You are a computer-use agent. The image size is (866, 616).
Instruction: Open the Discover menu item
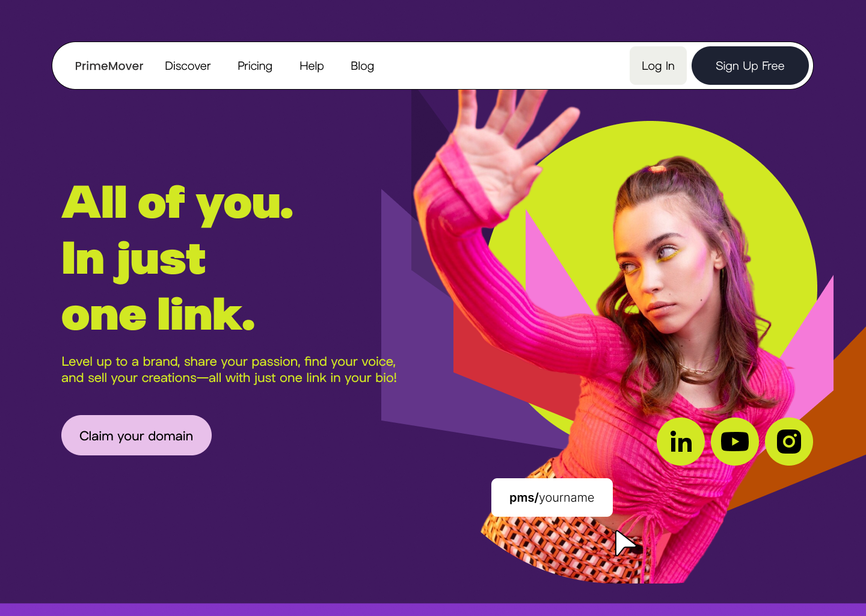click(x=188, y=66)
